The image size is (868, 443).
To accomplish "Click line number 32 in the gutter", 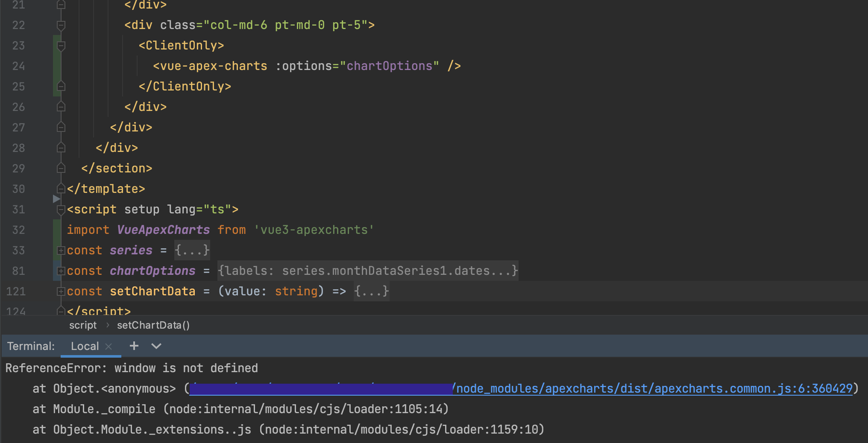I will (x=18, y=230).
